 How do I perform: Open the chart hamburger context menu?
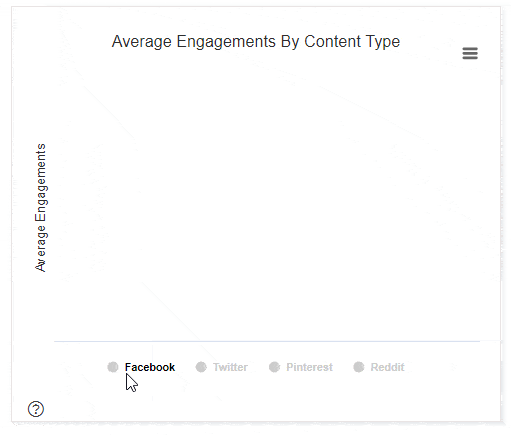(470, 53)
